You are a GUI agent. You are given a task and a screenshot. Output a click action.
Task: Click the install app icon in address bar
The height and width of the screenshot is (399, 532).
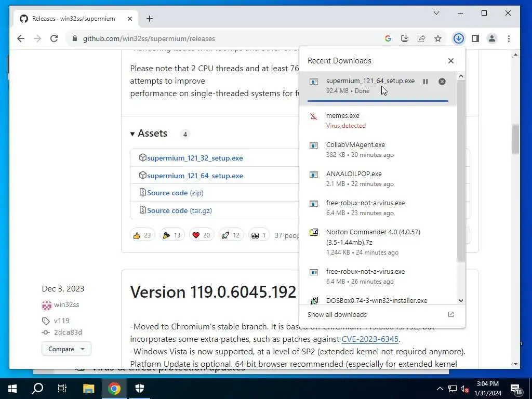(x=404, y=38)
